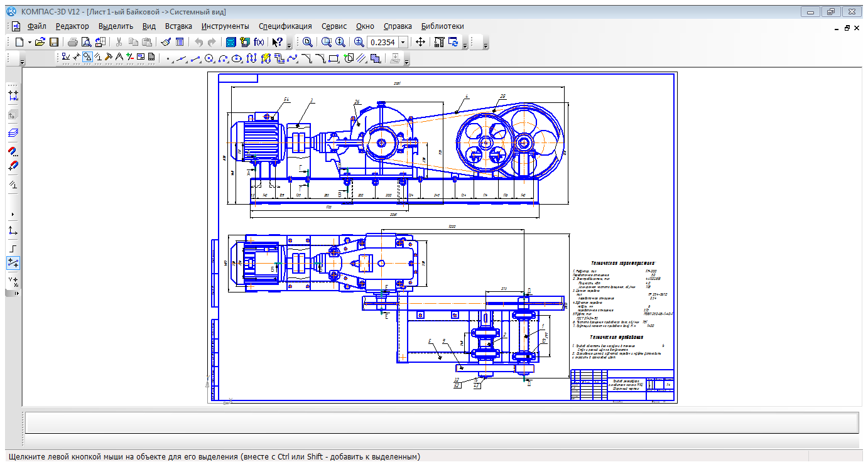Open the Сервис menu
The image size is (868, 467).
click(x=334, y=26)
